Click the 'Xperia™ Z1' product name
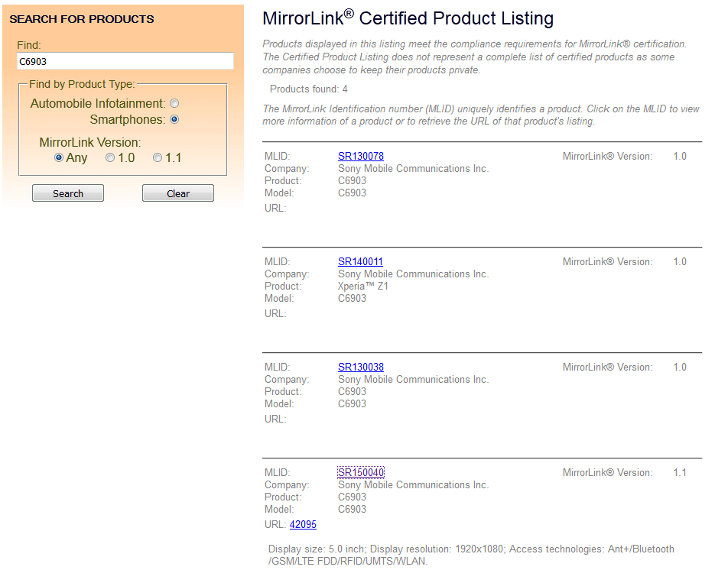728x583 pixels. (x=363, y=287)
